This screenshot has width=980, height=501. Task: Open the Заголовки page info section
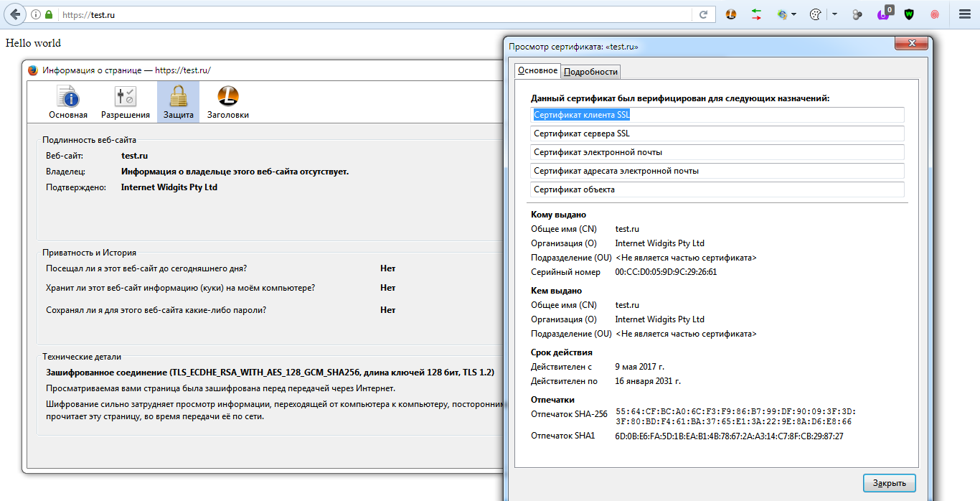pos(228,102)
